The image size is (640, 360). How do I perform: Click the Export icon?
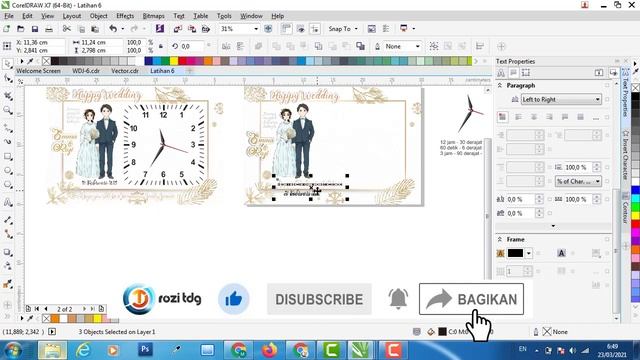click(192, 29)
